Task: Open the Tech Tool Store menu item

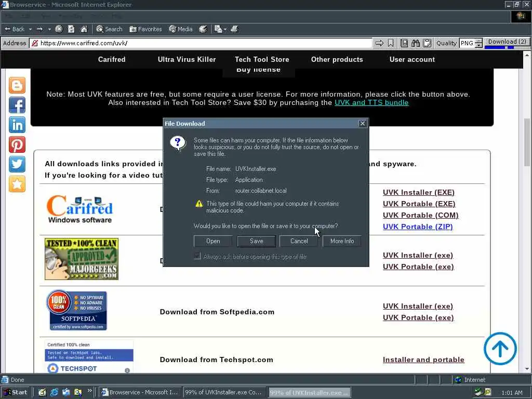Action: tap(262, 59)
